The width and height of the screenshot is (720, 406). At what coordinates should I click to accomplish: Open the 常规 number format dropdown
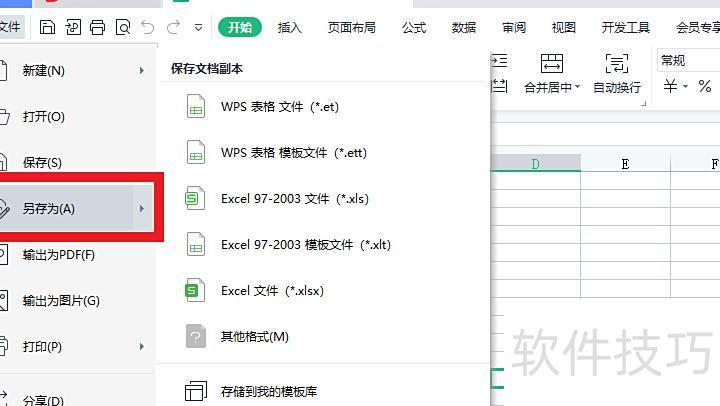pos(688,61)
